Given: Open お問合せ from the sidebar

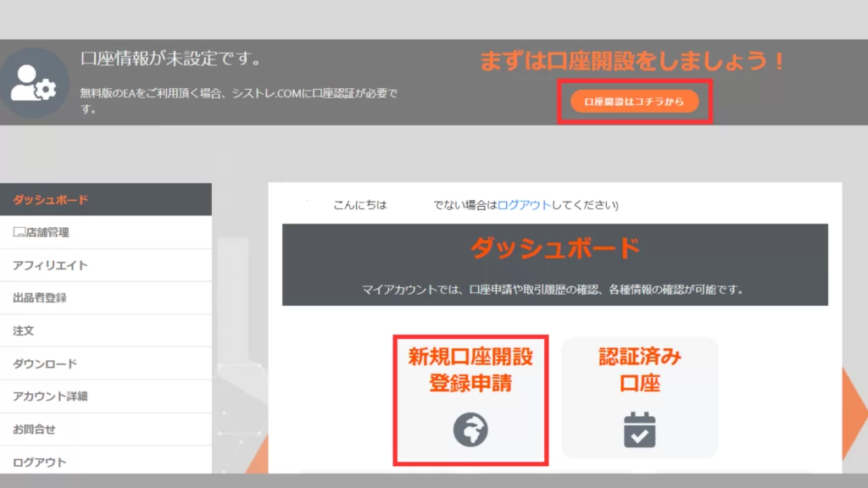Looking at the screenshot, I should pos(106,430).
